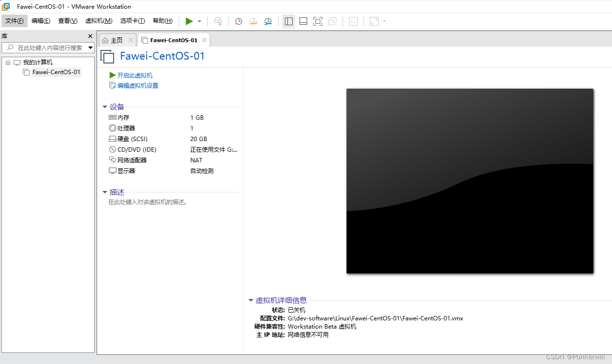Open the 文件(F) menu
Viewport: 612px width, 364px height.
(x=15, y=21)
